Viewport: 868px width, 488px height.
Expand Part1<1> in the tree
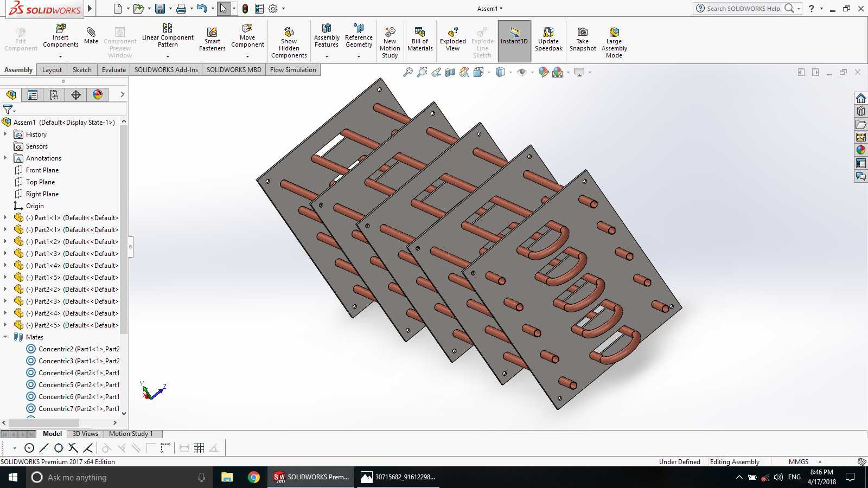[5, 217]
